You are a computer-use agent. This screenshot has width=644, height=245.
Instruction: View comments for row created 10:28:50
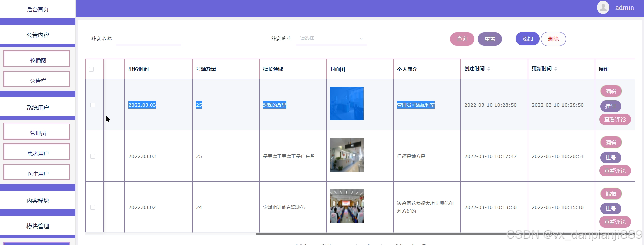[x=615, y=119]
